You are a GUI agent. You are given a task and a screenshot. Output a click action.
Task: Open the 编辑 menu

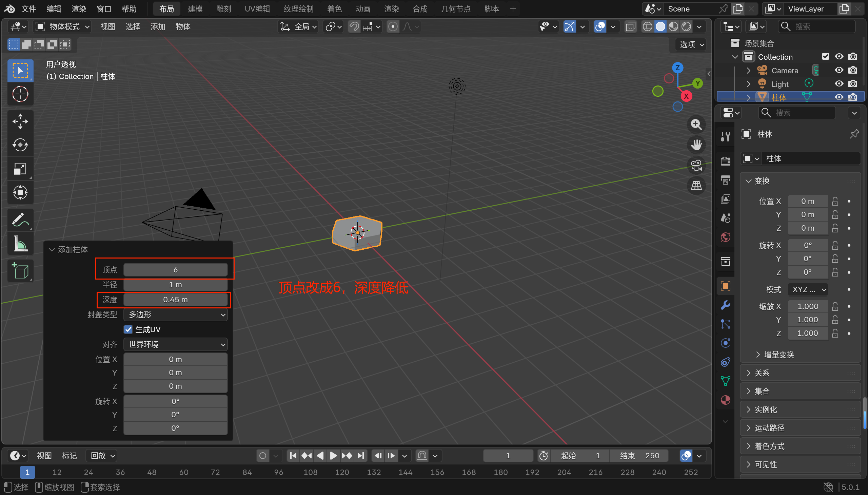click(x=54, y=9)
